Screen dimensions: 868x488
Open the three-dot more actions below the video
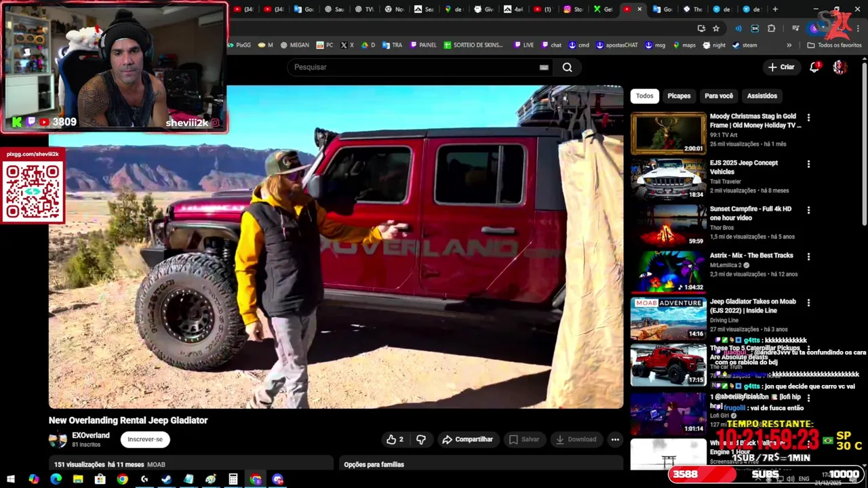tap(615, 439)
